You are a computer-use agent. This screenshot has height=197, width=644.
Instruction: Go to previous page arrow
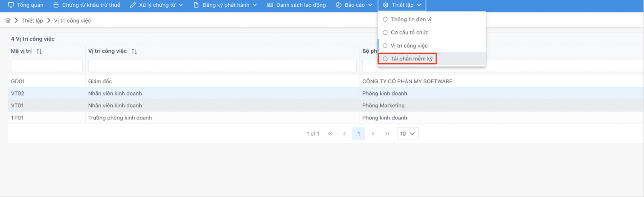point(344,134)
